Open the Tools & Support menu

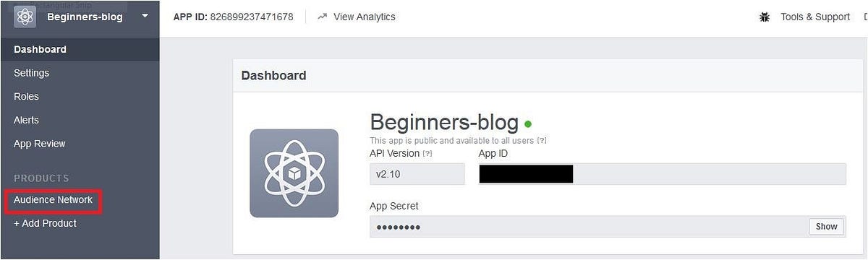point(815,17)
